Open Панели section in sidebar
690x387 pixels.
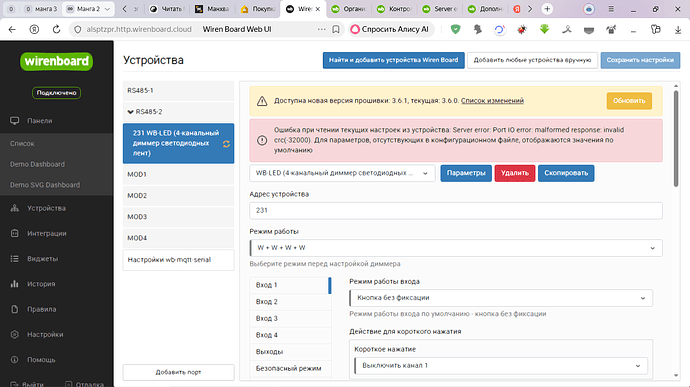point(40,121)
